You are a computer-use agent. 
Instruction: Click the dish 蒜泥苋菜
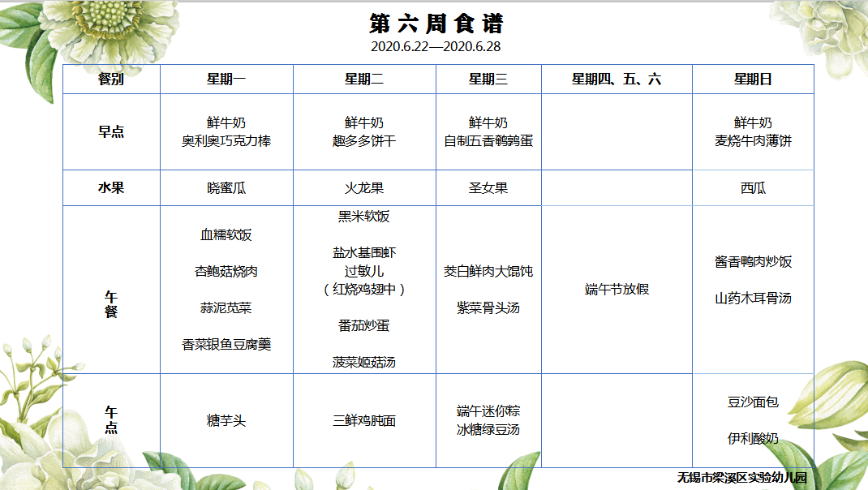(226, 307)
